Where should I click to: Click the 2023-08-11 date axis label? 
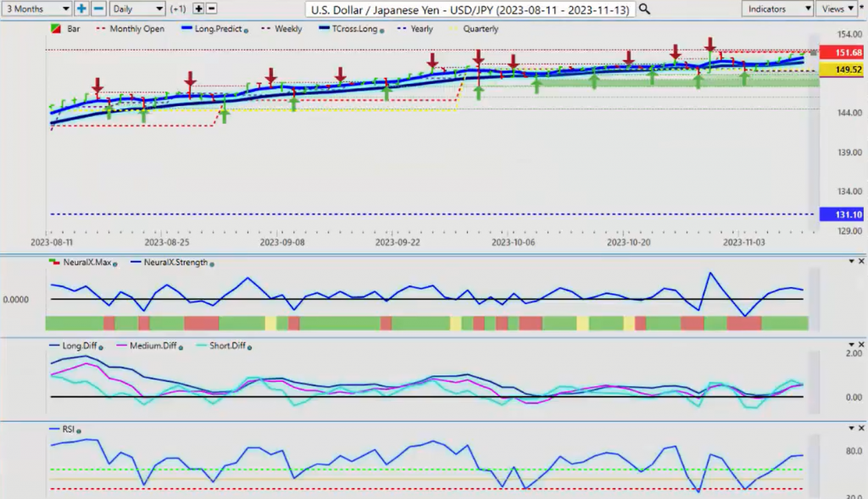[52, 242]
